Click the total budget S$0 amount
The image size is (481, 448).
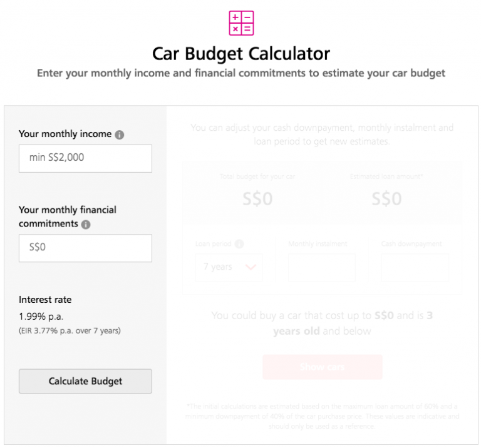point(257,199)
